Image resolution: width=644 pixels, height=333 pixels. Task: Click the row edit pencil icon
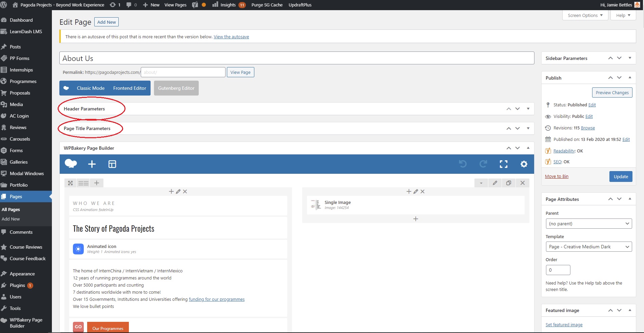(495, 183)
